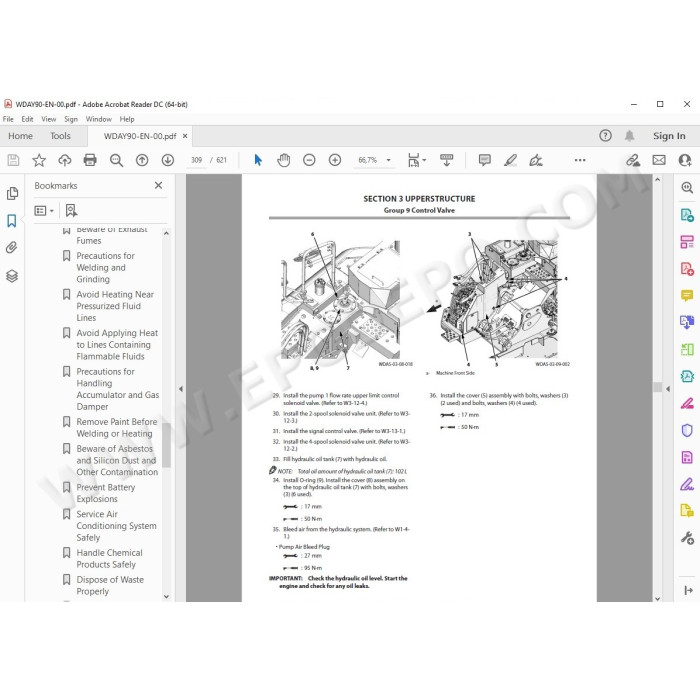Open the sign document tool in the toolbar
Screen dimensions: 700x700
536,160
